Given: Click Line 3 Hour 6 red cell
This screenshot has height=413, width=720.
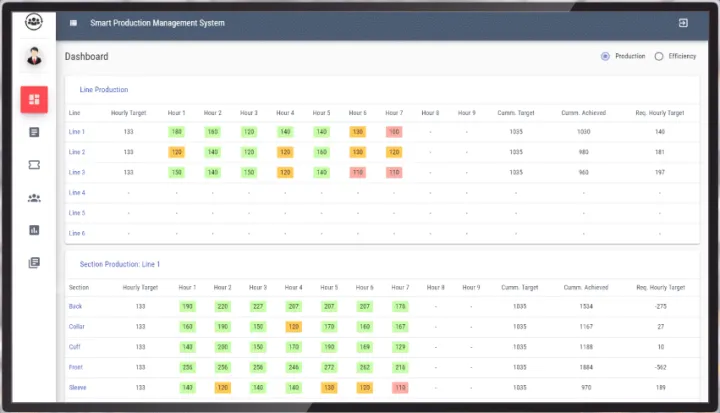Looking at the screenshot, I should (358, 172).
